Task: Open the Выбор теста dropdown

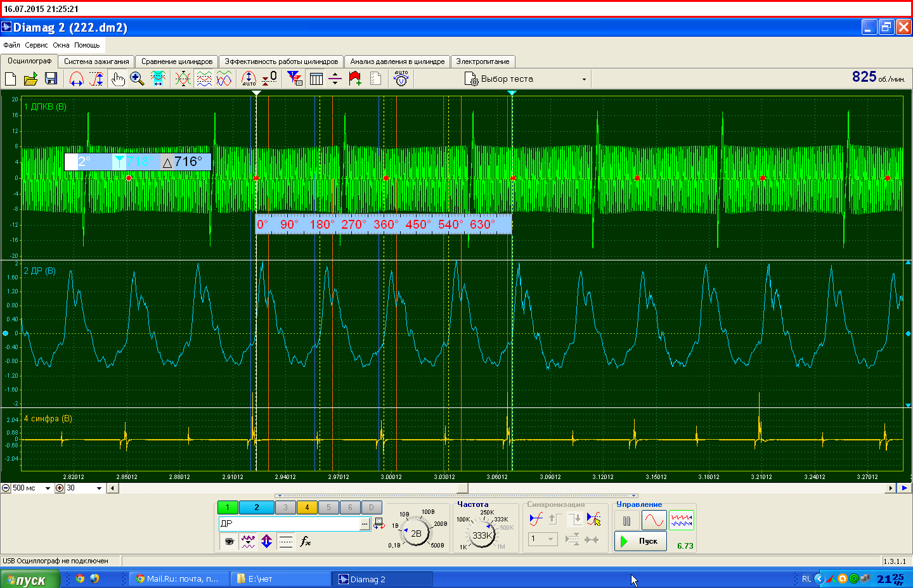Action: [x=584, y=79]
